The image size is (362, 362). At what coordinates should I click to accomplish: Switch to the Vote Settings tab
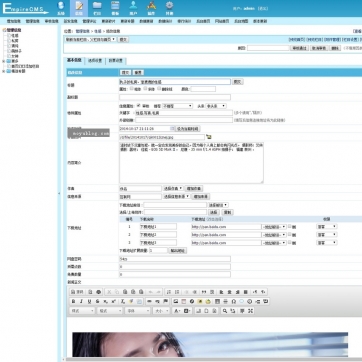(116, 61)
